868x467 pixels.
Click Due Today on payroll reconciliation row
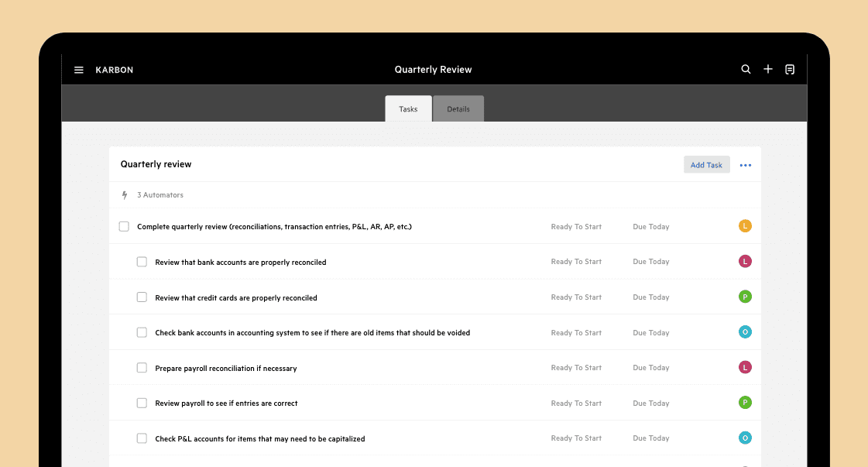click(x=651, y=367)
